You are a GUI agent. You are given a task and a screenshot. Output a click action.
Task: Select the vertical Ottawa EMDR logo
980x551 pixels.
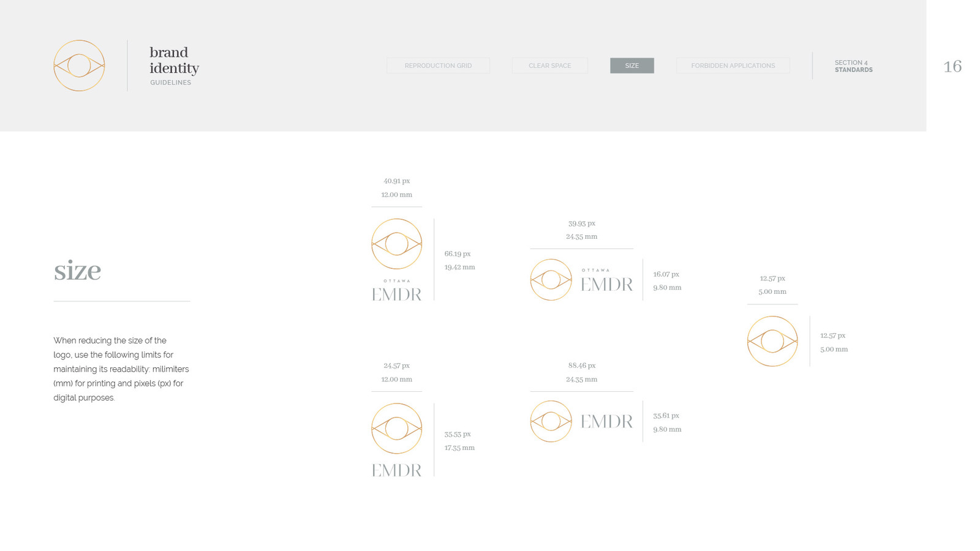[396, 260]
